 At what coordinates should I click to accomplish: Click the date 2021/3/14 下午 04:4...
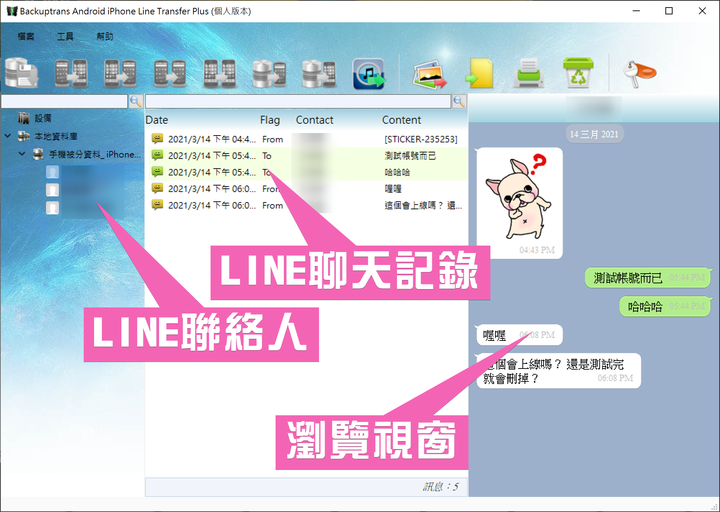212,139
